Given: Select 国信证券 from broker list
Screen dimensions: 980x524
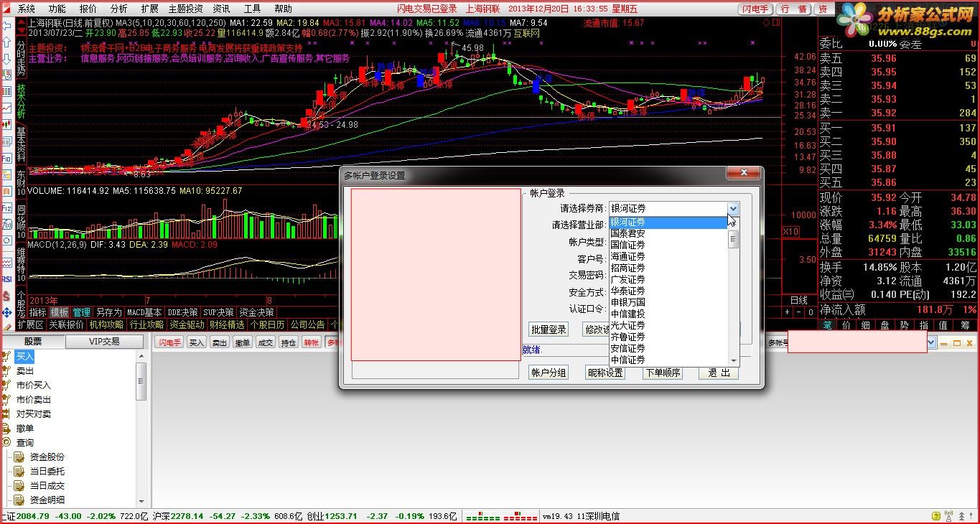Looking at the screenshot, I should pos(628,245).
